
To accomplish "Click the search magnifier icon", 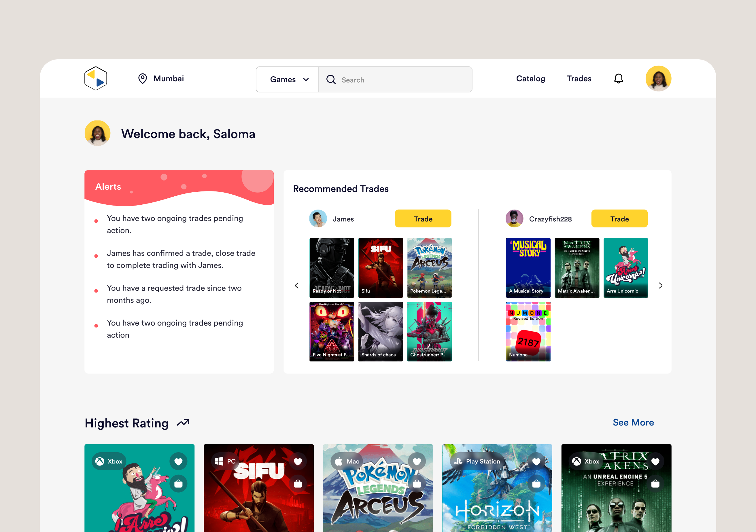I will coord(331,80).
